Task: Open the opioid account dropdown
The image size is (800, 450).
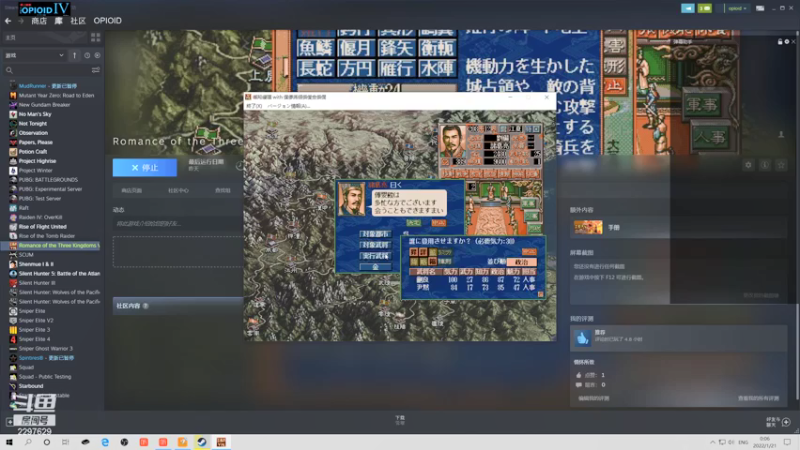Action: (x=737, y=8)
